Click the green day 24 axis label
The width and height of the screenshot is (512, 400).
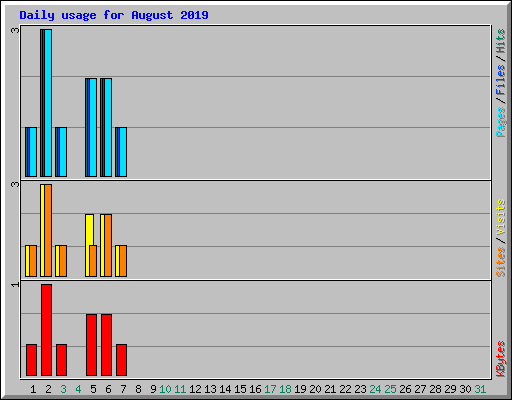(375, 389)
